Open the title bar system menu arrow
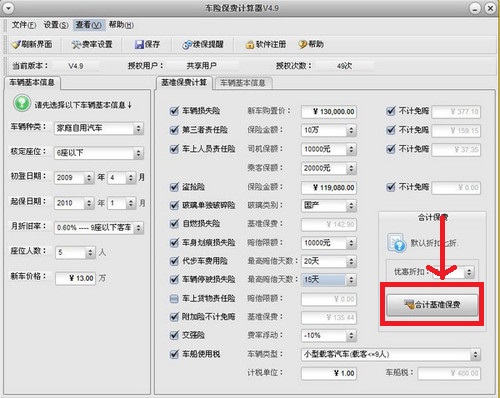The width and height of the screenshot is (500, 398). [x=8, y=8]
